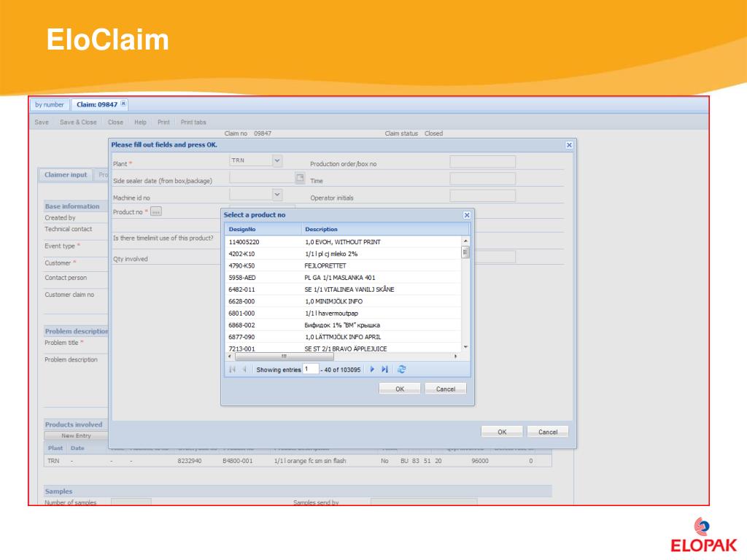Click the Plant column header in products table

[x=55, y=448]
